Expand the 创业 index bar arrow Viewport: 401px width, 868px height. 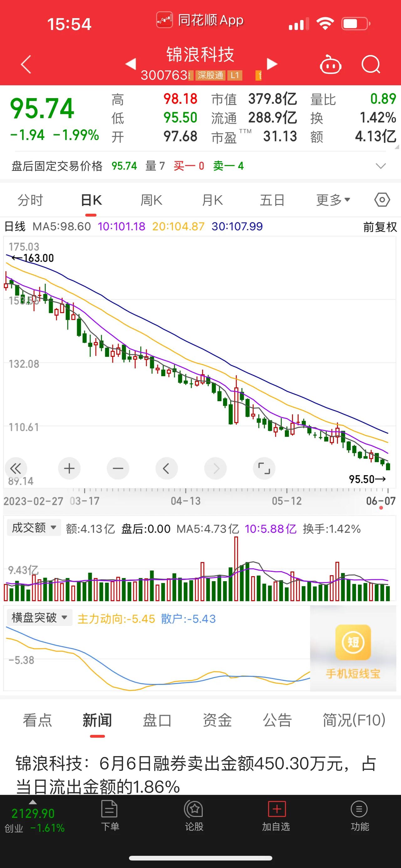click(x=33, y=802)
